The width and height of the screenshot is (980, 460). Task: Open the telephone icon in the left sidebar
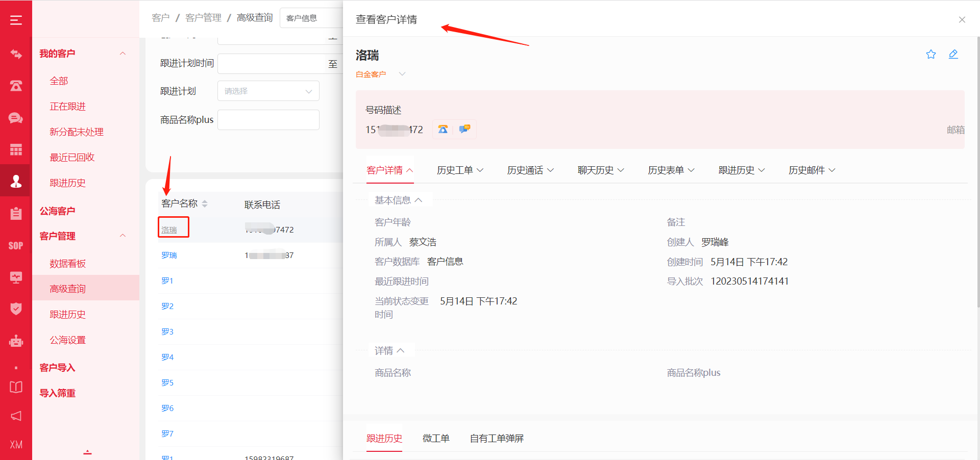(16, 86)
